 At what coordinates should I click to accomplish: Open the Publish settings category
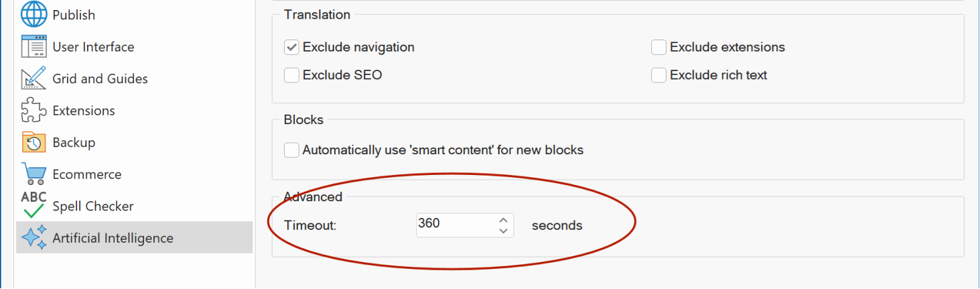[74, 15]
